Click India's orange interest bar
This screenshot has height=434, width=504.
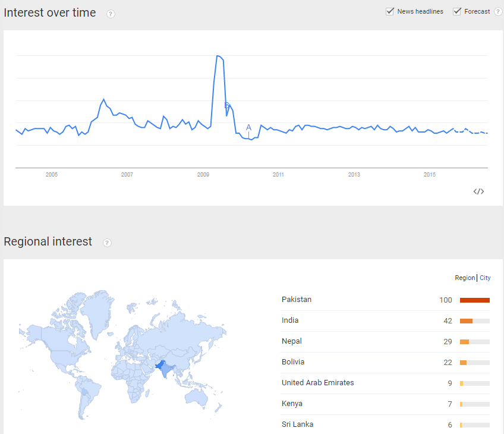(466, 321)
